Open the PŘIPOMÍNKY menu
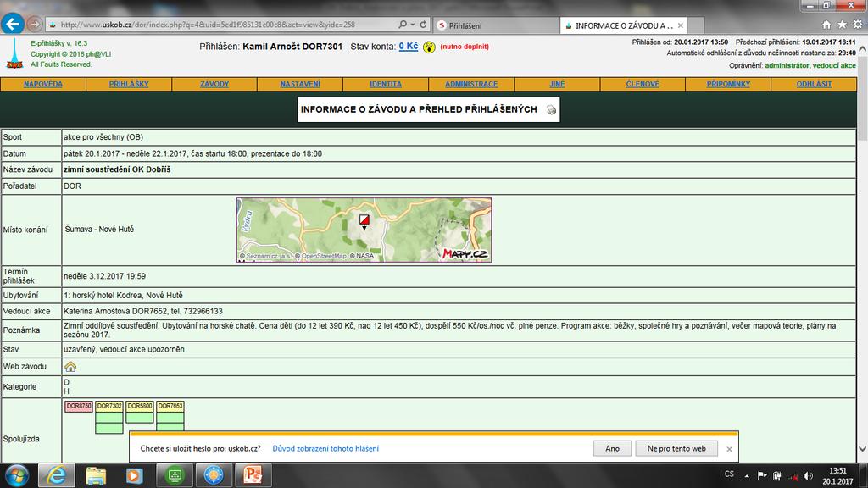 pyautogui.click(x=728, y=84)
